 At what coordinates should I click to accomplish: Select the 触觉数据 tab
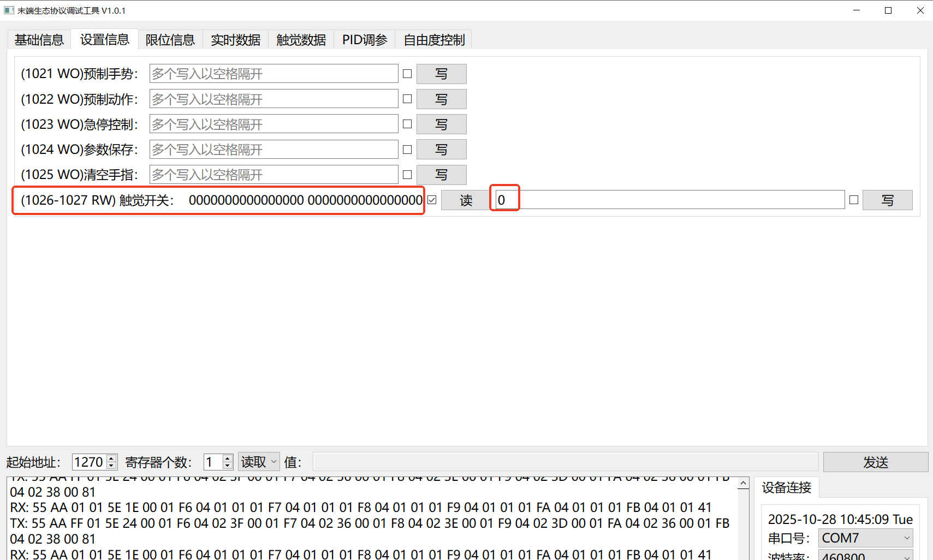pyautogui.click(x=301, y=40)
